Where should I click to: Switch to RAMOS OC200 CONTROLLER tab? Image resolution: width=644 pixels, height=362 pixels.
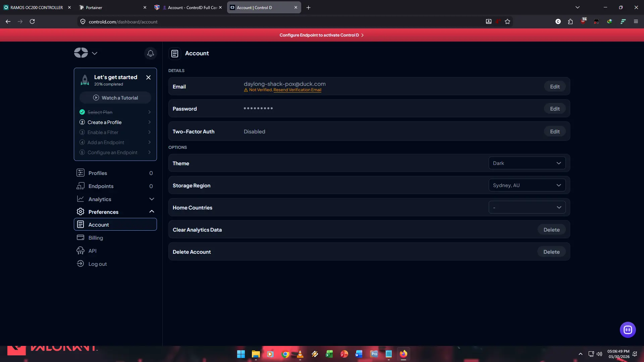[37, 7]
